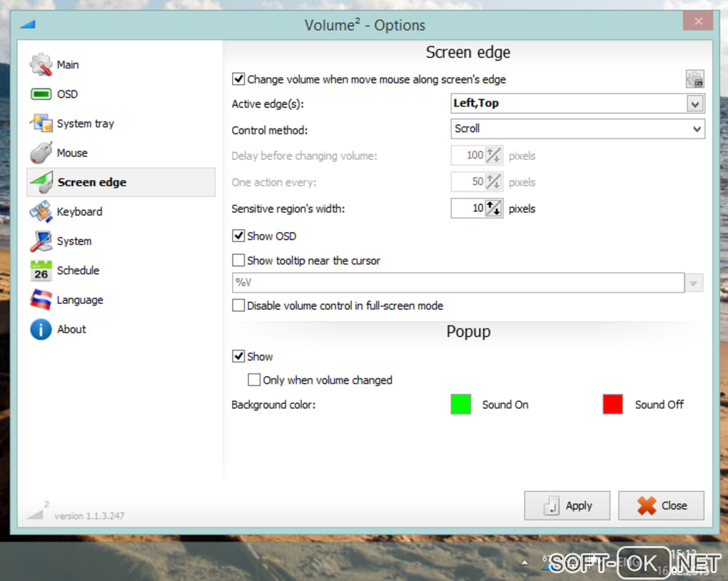Click the Close button label

coord(674,506)
